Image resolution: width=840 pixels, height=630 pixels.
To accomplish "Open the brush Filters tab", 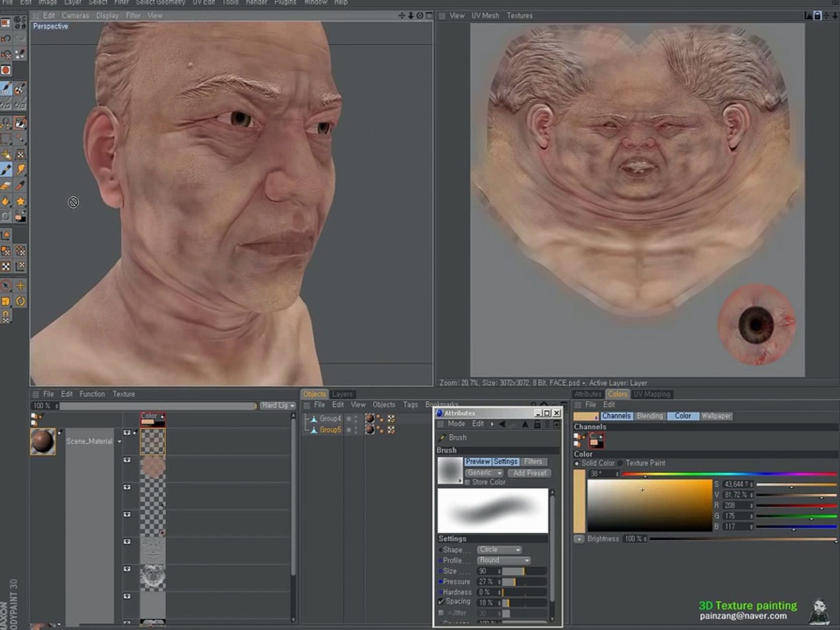I will coord(533,461).
